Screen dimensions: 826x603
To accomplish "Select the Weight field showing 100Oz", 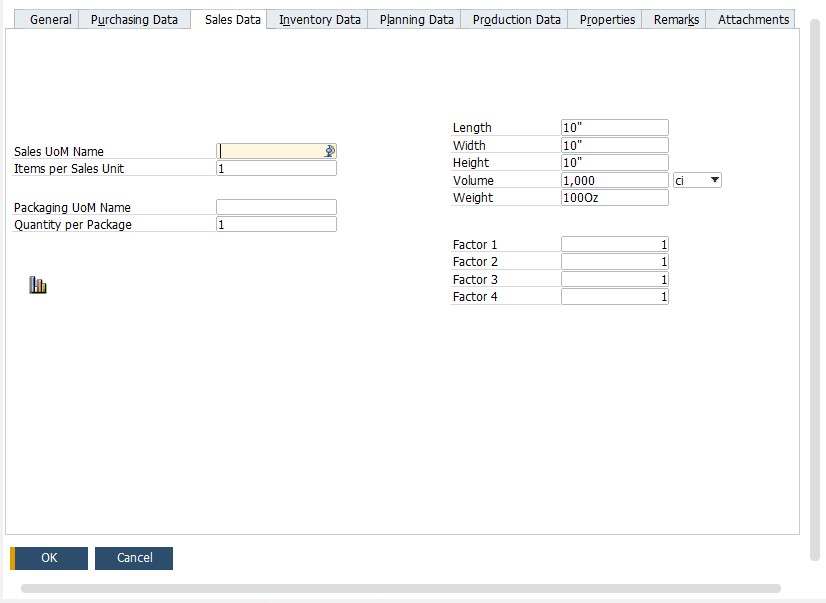I will pyautogui.click(x=614, y=197).
